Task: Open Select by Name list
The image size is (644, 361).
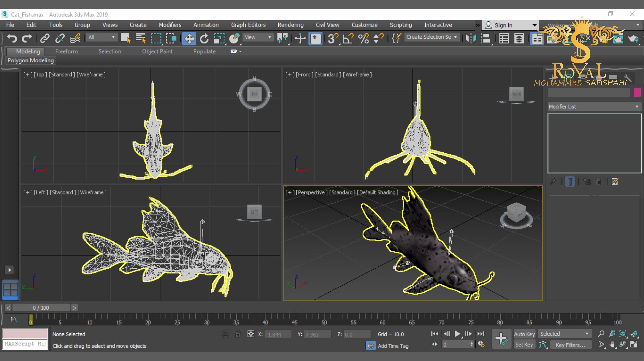Action: point(141,38)
